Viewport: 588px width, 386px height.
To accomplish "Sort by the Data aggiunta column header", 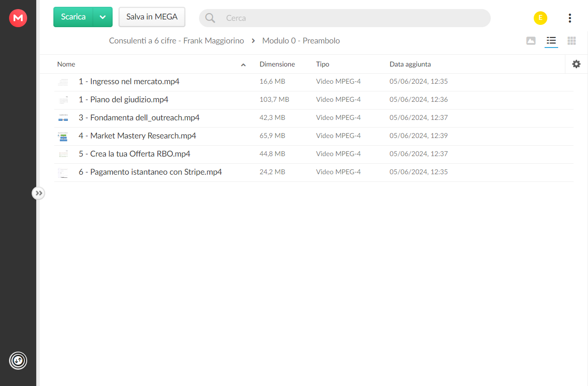I will tap(410, 64).
